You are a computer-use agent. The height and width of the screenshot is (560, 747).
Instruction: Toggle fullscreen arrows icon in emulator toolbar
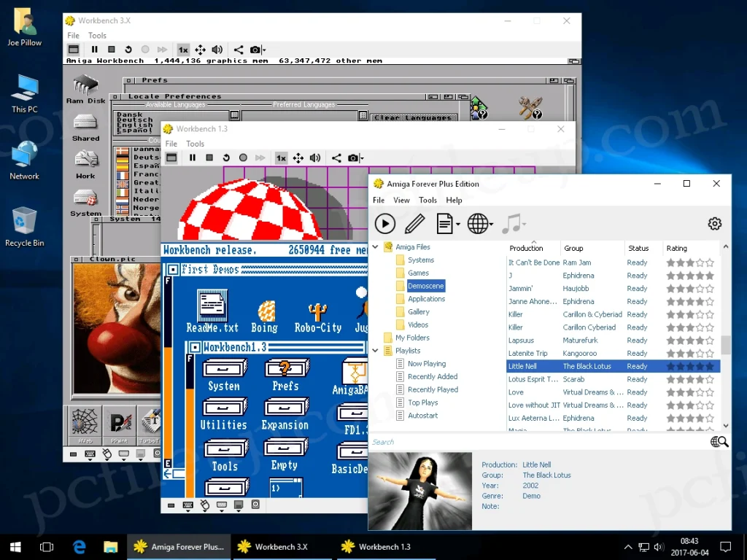pyautogui.click(x=200, y=50)
